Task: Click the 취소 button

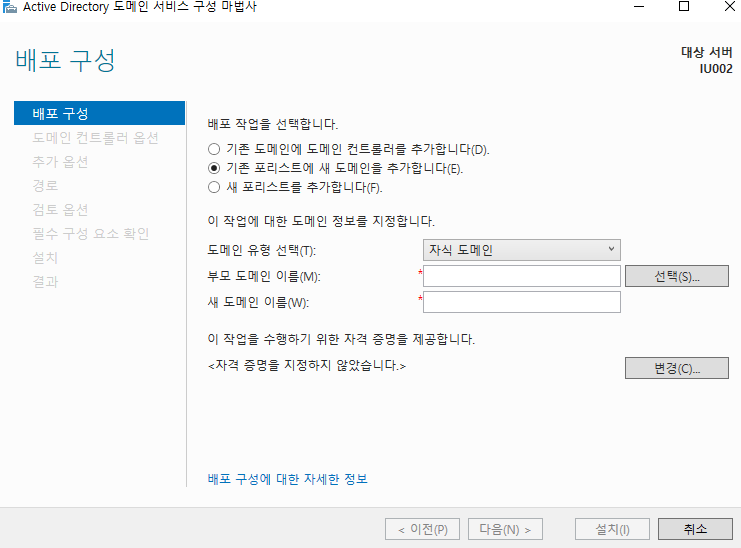Action: (695, 529)
